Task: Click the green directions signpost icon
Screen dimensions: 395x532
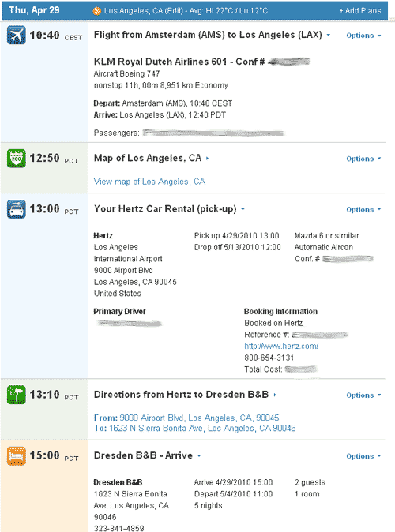Action: [x=17, y=395]
